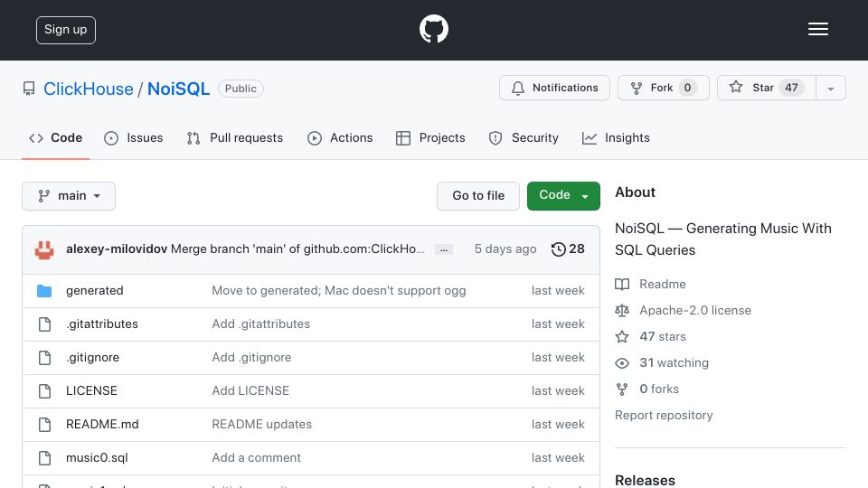Open 'Add .gitignore' commit message
The height and width of the screenshot is (488, 868).
(251, 358)
